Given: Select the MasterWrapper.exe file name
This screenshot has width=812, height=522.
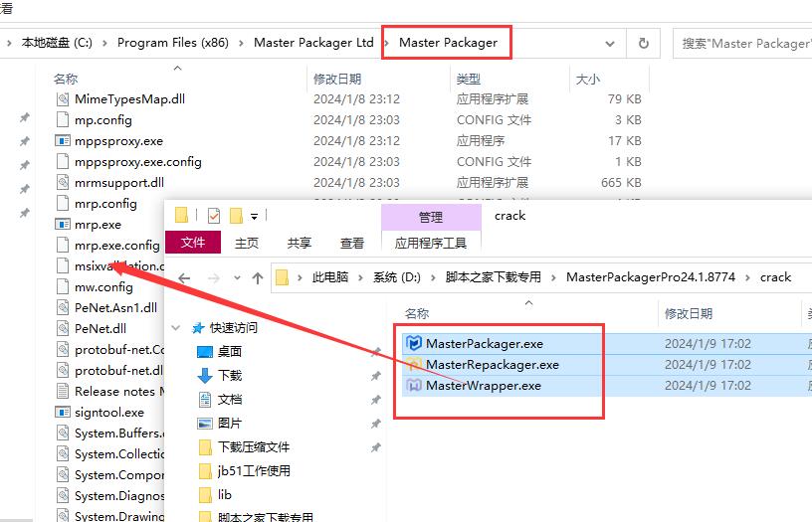Looking at the screenshot, I should click(484, 386).
